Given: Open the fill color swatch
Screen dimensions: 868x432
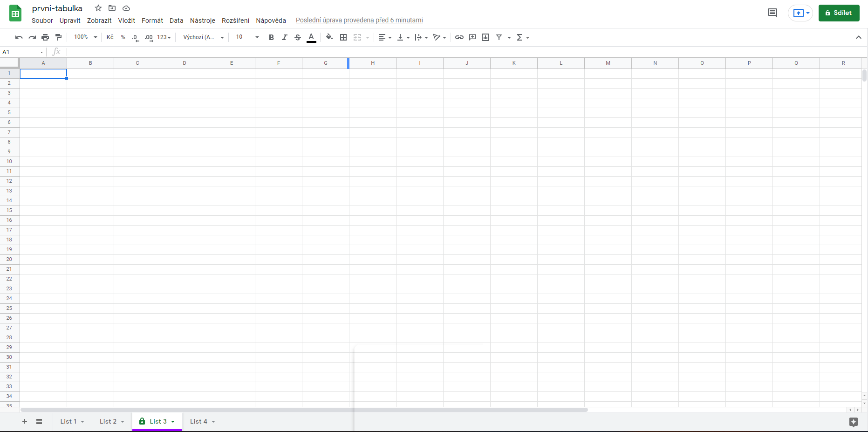Looking at the screenshot, I should (329, 37).
